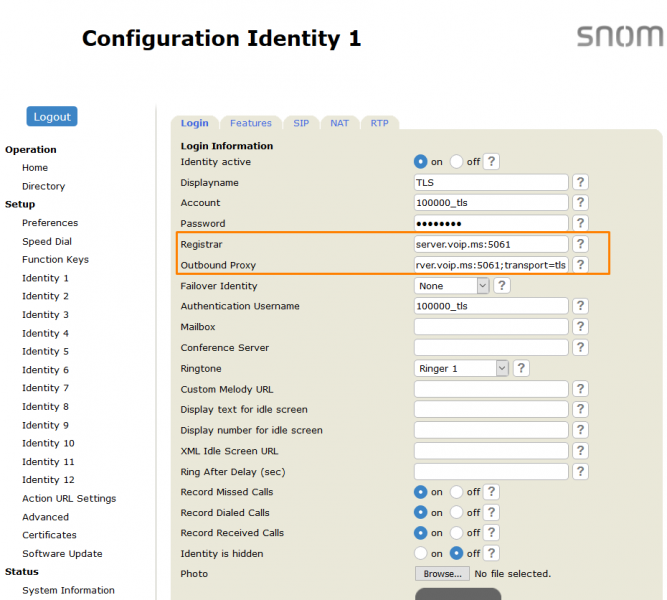Open Identity 12 configuration

(48, 480)
